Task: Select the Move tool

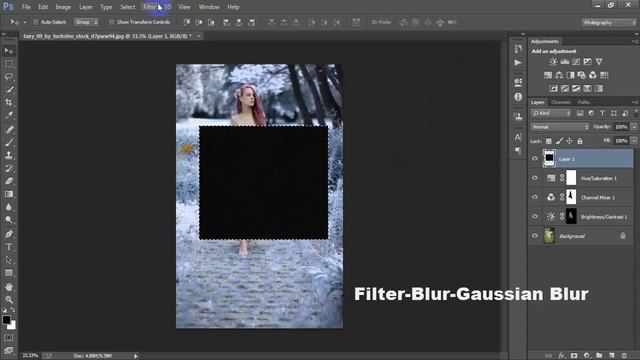Action: click(9, 51)
